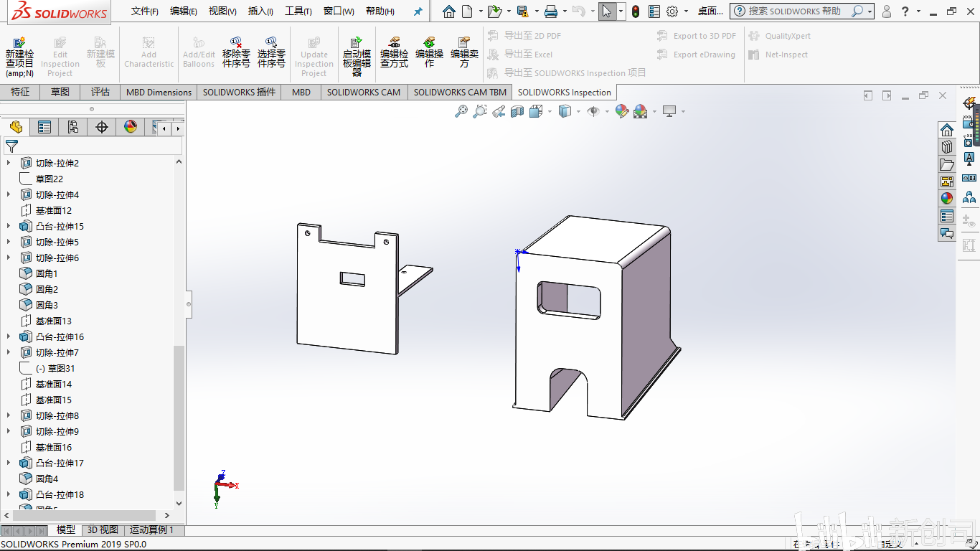The width and height of the screenshot is (980, 551).
Task: Open the 工具 menu
Action: coord(298,11)
